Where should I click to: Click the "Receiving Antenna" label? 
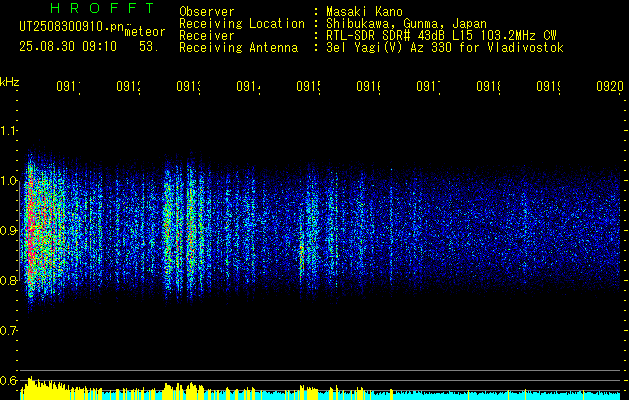238,48
